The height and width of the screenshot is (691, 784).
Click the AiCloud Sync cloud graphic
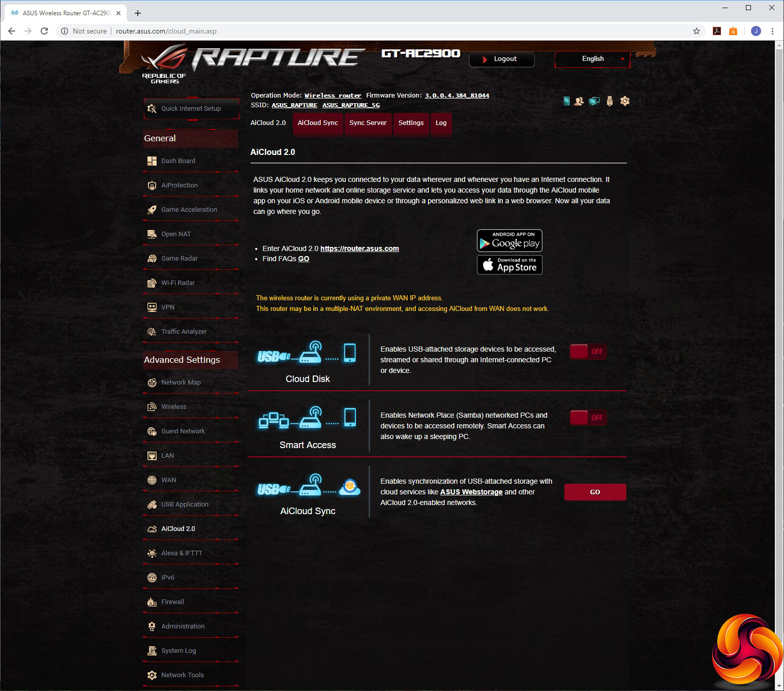(x=309, y=485)
